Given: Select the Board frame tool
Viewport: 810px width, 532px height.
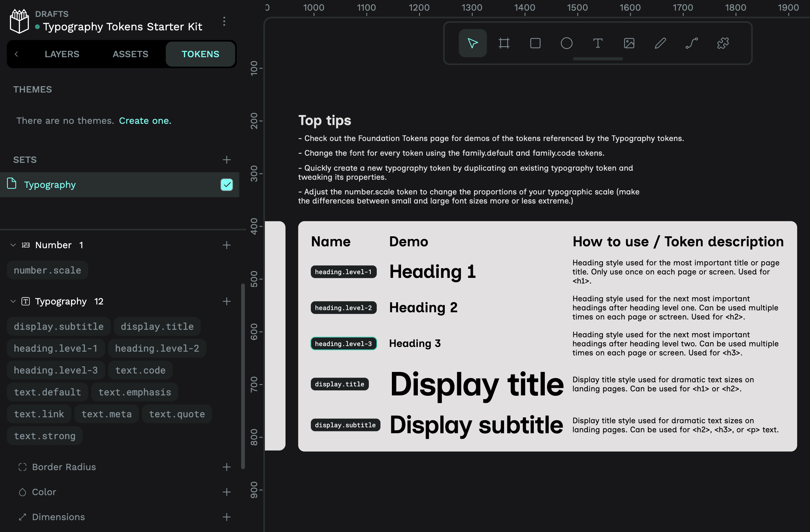Looking at the screenshot, I should (504, 43).
